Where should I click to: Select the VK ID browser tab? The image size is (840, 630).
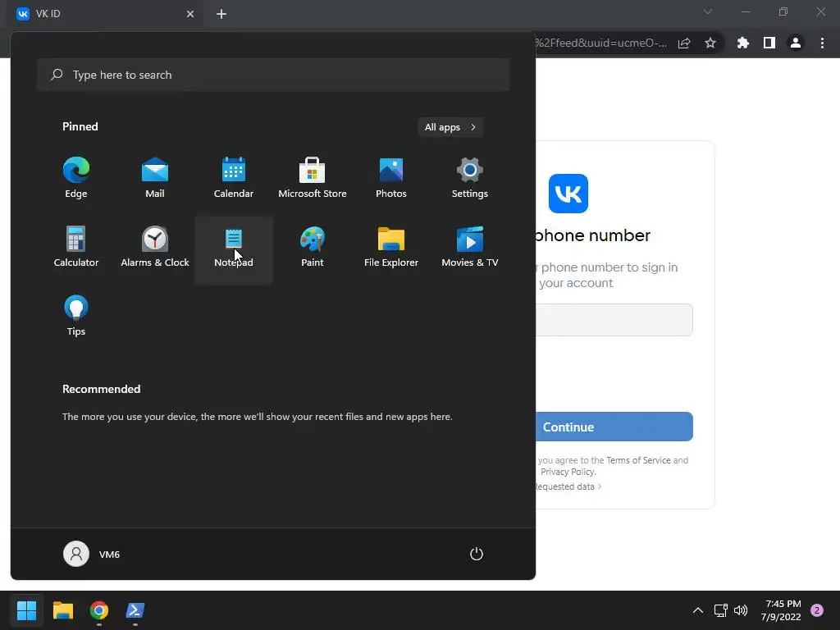tap(105, 14)
